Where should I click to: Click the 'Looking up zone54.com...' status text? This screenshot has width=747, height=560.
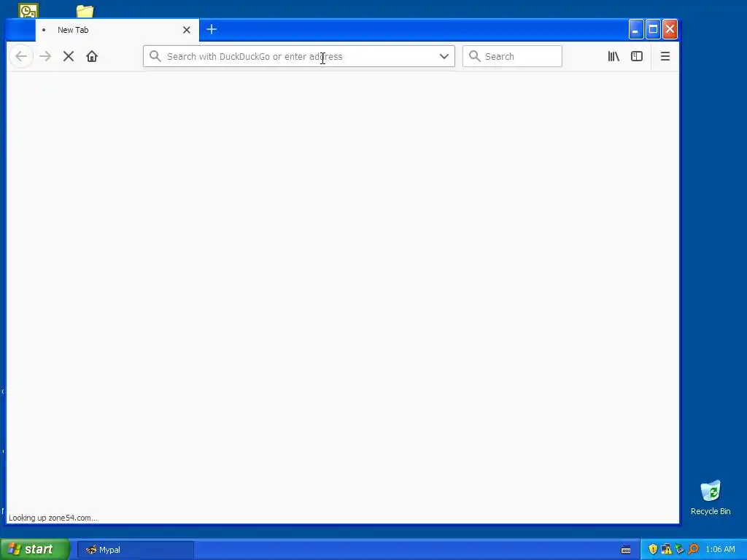[x=53, y=518]
